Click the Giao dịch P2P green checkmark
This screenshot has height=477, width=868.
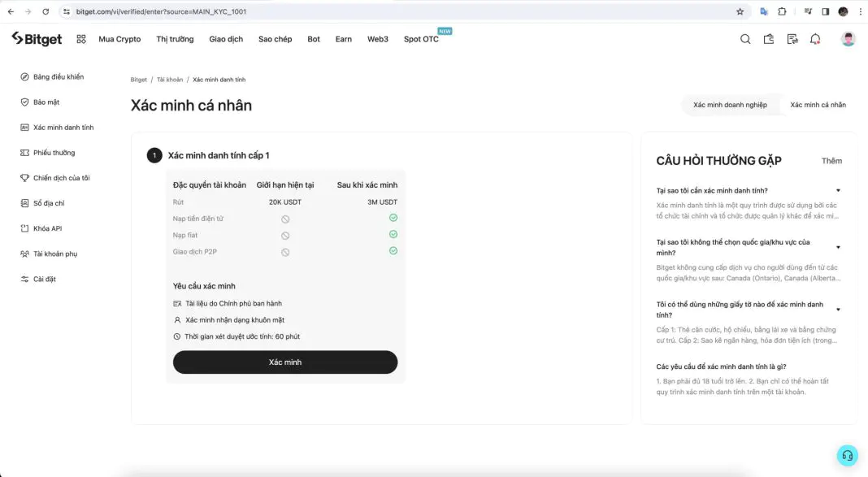pyautogui.click(x=393, y=251)
